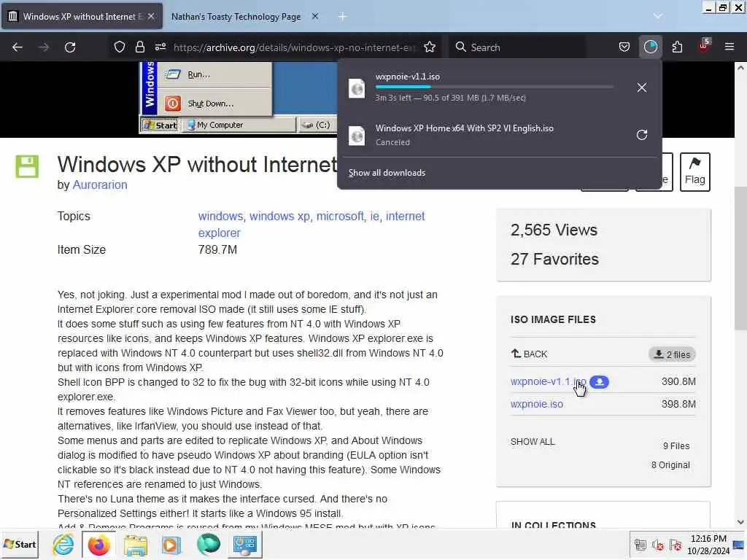Open the Firefox application menu
Screen dimensions: 747x560
(x=729, y=47)
